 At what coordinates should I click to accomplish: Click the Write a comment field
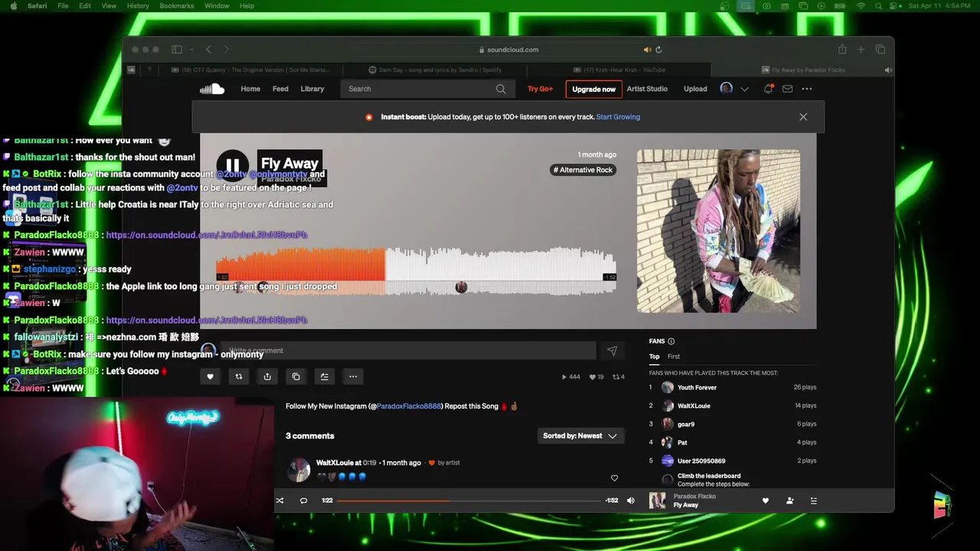point(407,350)
